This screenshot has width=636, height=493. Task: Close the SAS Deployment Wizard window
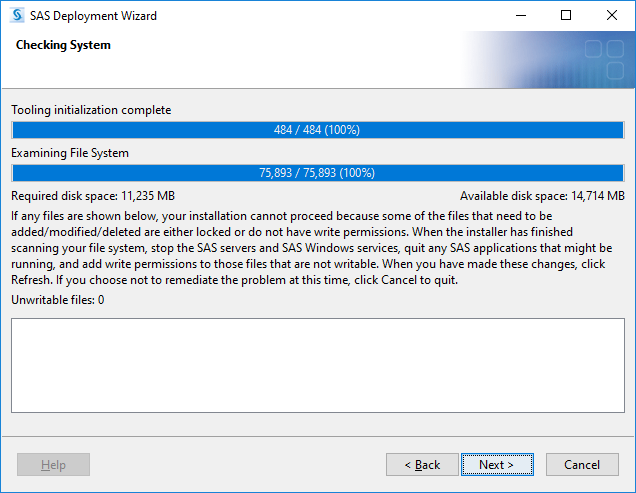click(x=612, y=15)
